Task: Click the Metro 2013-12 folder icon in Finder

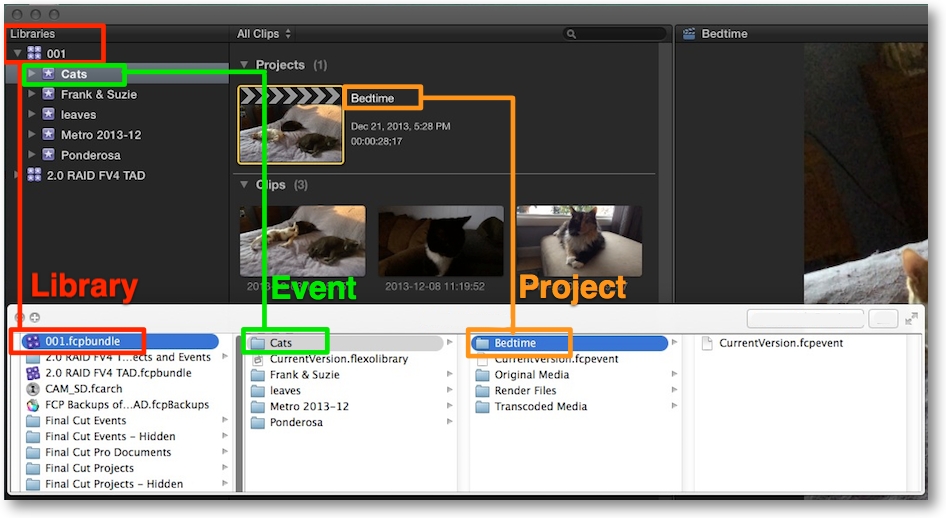Action: [x=258, y=407]
